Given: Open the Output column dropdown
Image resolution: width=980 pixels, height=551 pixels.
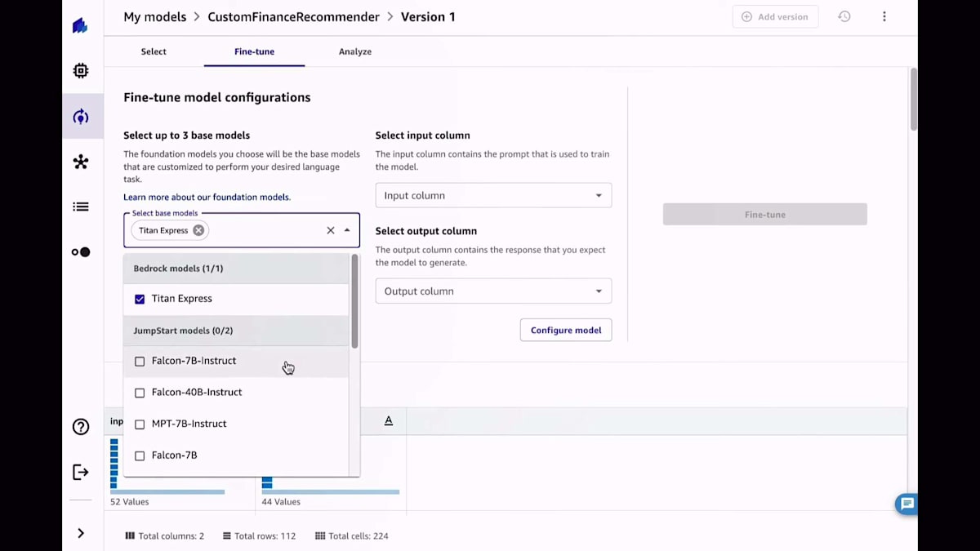Looking at the screenshot, I should click(493, 291).
